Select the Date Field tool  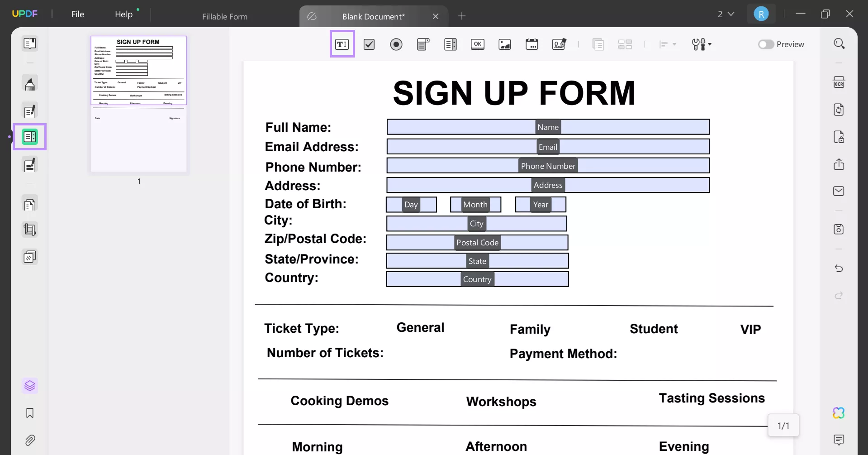[x=532, y=44]
